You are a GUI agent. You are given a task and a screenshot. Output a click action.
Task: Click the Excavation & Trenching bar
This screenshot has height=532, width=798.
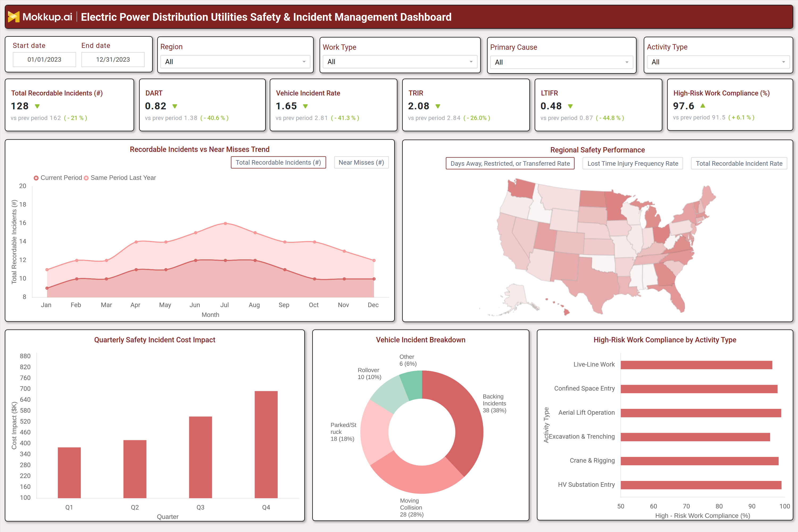pyautogui.click(x=695, y=437)
